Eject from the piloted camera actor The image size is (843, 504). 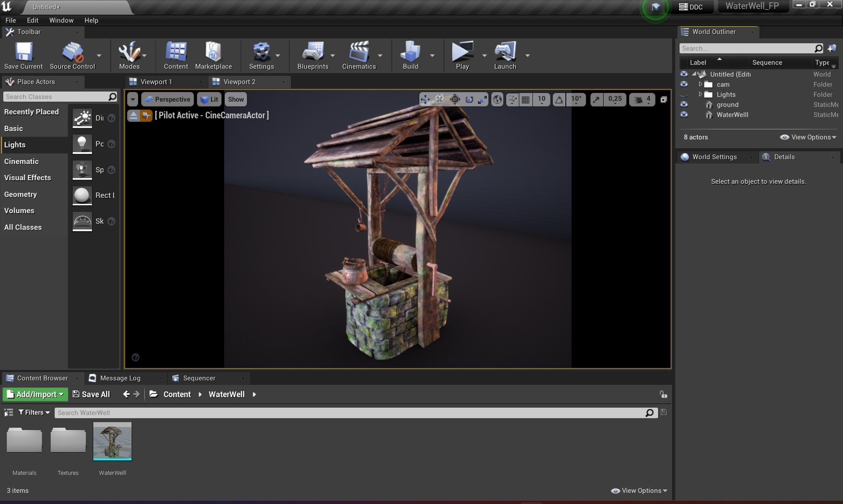(133, 115)
